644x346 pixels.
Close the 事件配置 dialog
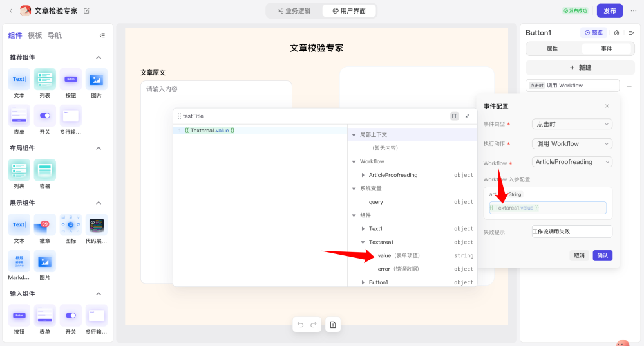tap(607, 106)
